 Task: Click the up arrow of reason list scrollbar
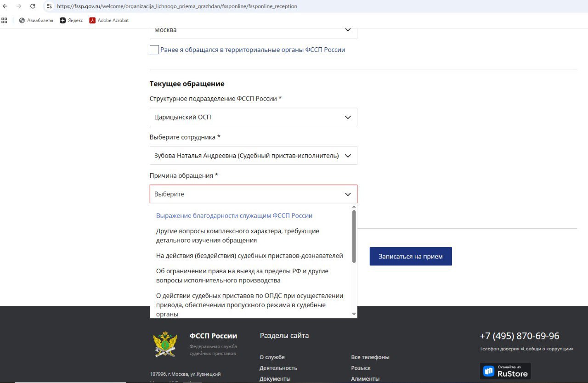click(354, 207)
